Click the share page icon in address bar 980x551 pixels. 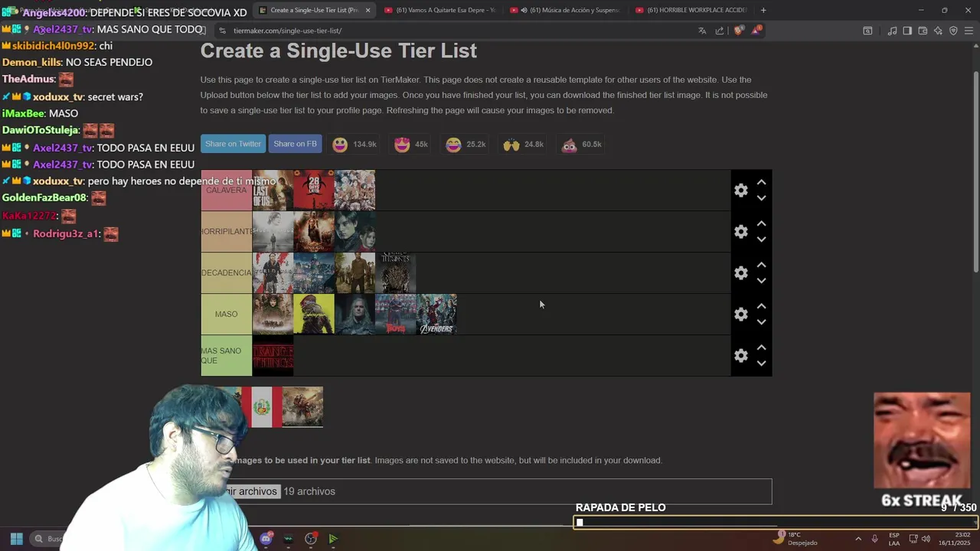coord(720,31)
